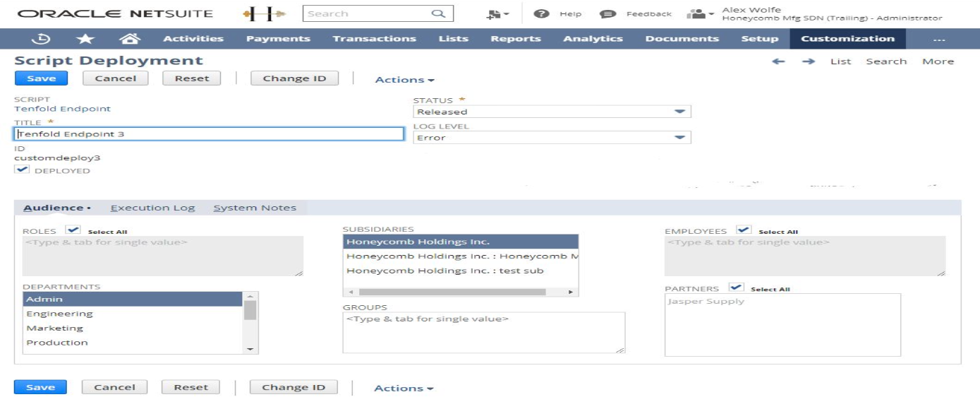980x409 pixels.
Task: Click the bottom Save button
Action: pyautogui.click(x=40, y=387)
